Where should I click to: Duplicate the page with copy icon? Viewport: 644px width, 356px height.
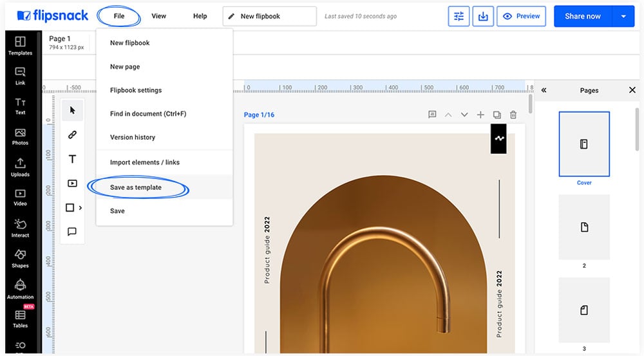coord(497,115)
